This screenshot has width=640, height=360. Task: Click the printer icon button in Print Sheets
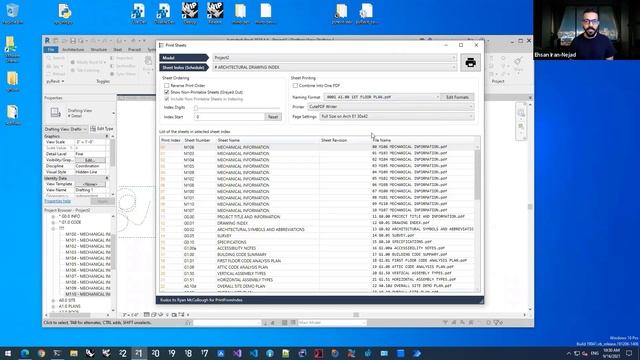pos(470,62)
